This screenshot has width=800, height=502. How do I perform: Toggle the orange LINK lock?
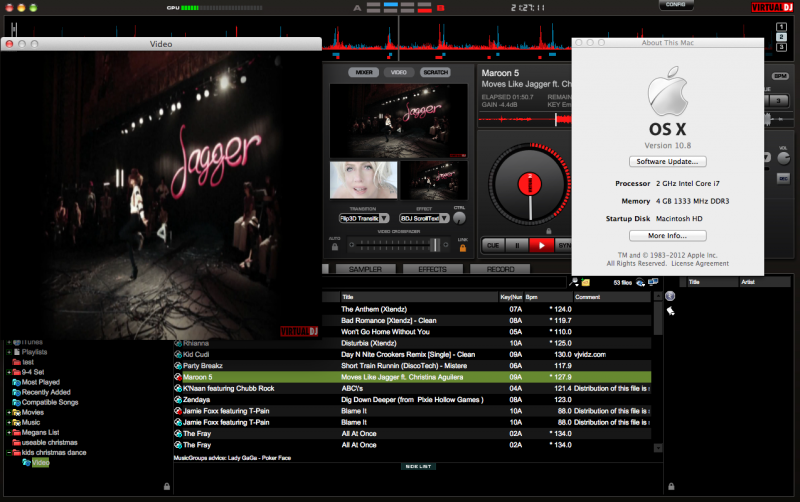(463, 248)
